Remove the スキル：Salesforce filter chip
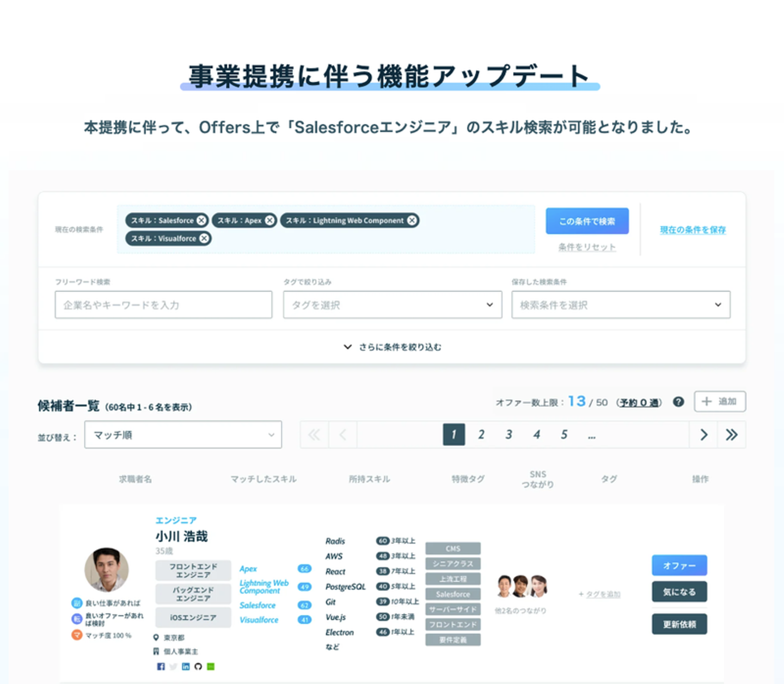The width and height of the screenshot is (784, 684). tap(201, 221)
